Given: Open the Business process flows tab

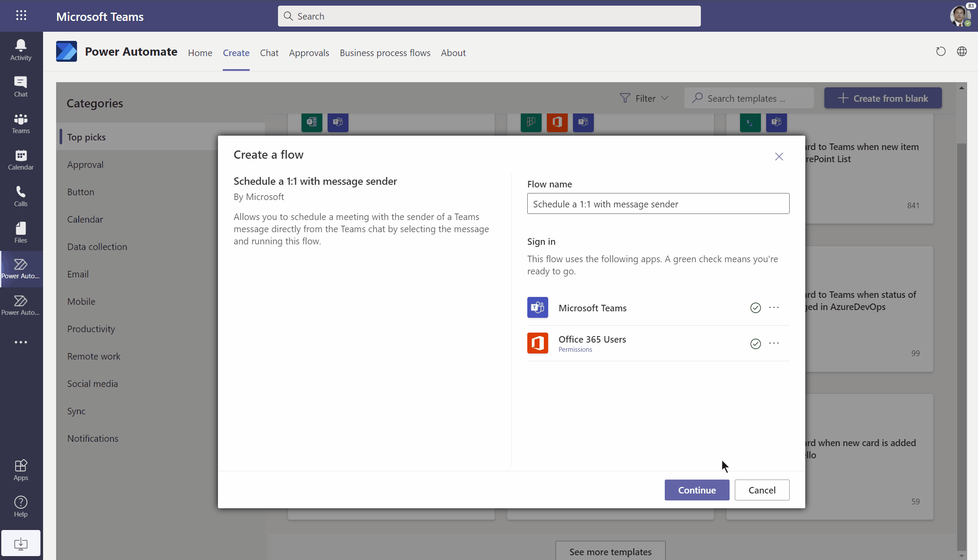Looking at the screenshot, I should (385, 53).
